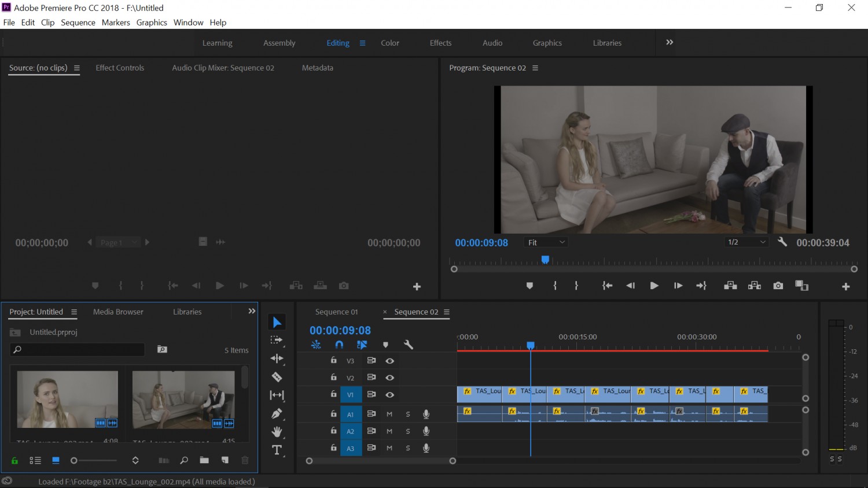This screenshot has height=488, width=868.
Task: Select the Ripple Edit tool
Action: [x=277, y=358]
